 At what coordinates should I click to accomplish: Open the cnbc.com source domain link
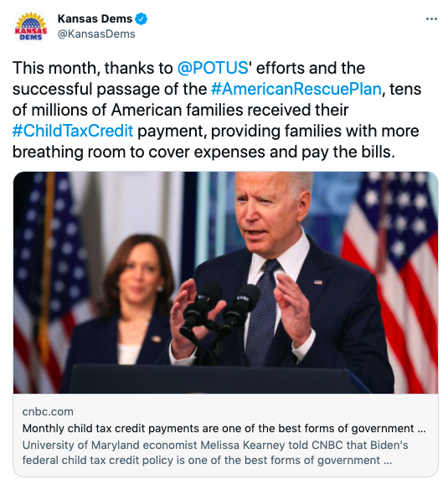click(48, 411)
